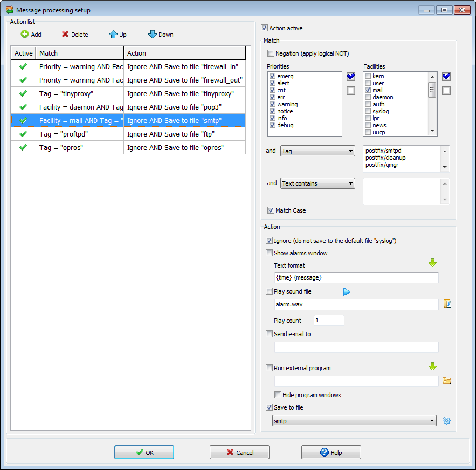
Task: Play the alarm sound preview
Action: [x=347, y=292]
